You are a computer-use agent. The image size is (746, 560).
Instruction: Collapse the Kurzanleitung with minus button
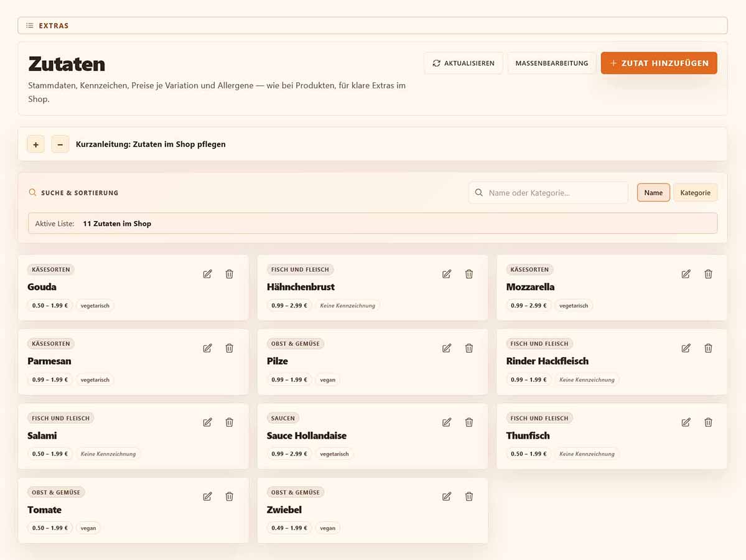click(x=60, y=144)
